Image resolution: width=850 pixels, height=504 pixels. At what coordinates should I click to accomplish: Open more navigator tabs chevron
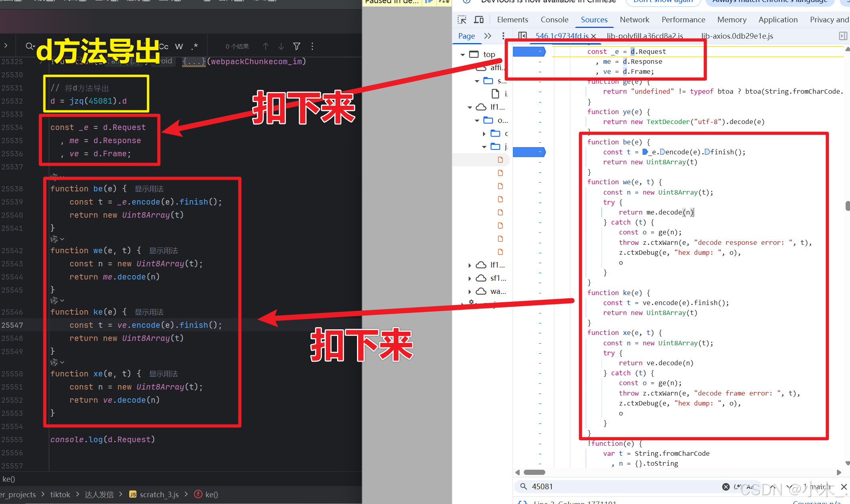point(487,36)
